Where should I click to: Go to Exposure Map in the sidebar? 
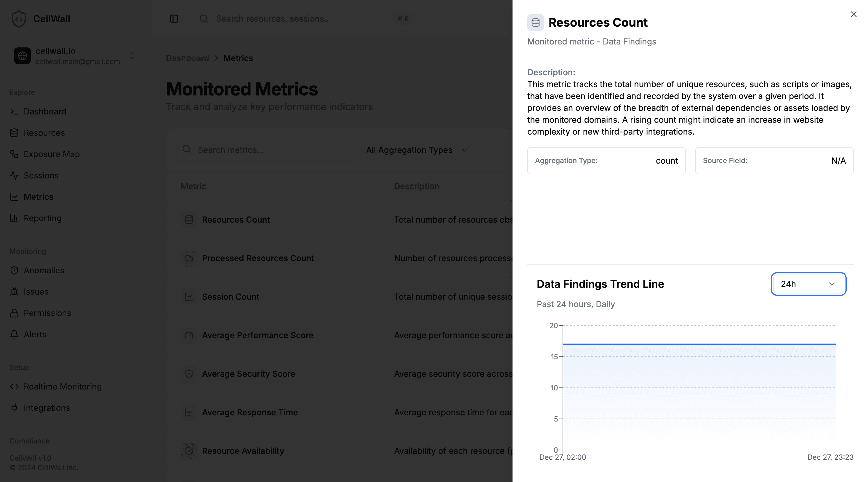coord(52,154)
